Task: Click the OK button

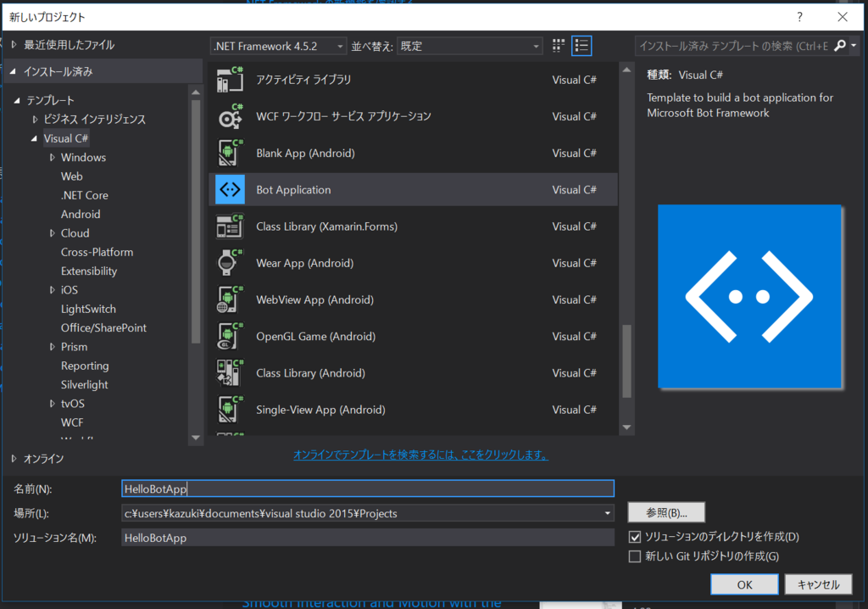Action: [744, 584]
